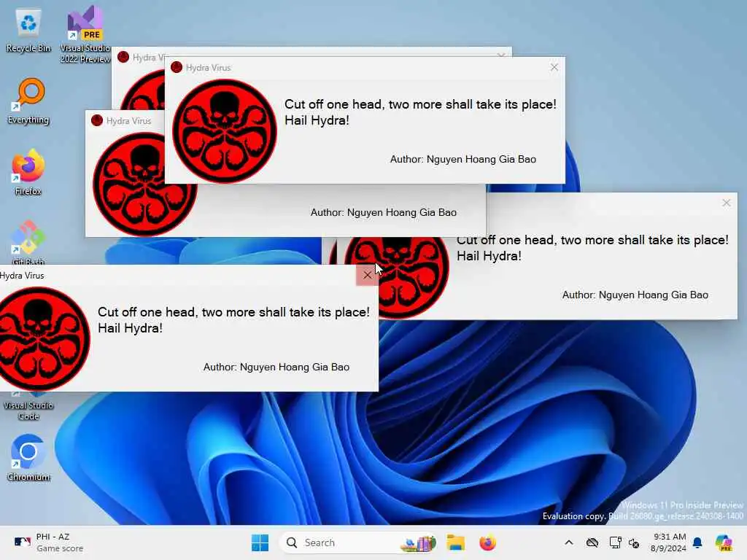Open the Git Bash desktop shortcut
This screenshot has height=560, width=747.
(x=28, y=242)
